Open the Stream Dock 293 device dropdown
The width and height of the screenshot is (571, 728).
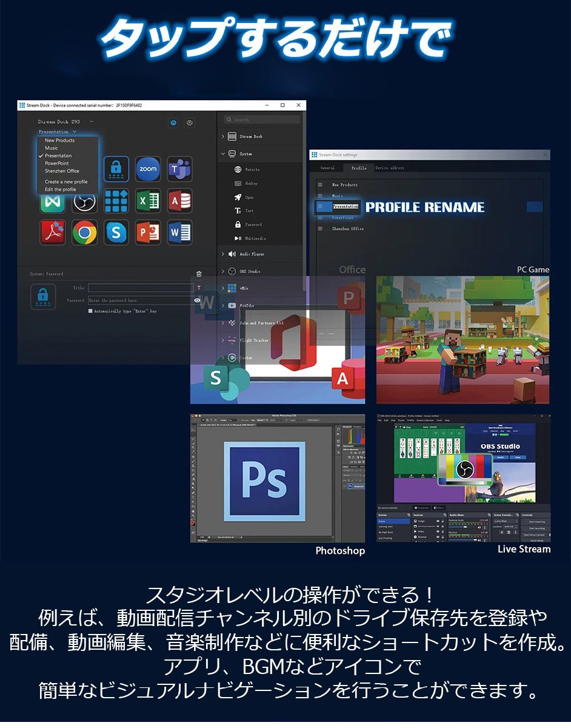click(92, 122)
